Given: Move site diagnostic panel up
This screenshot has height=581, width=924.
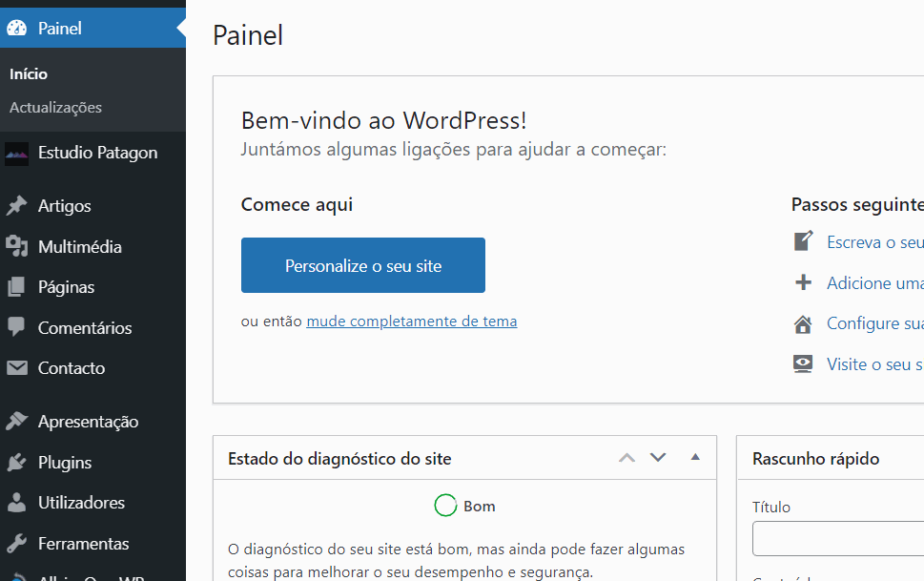Looking at the screenshot, I should pyautogui.click(x=626, y=458).
